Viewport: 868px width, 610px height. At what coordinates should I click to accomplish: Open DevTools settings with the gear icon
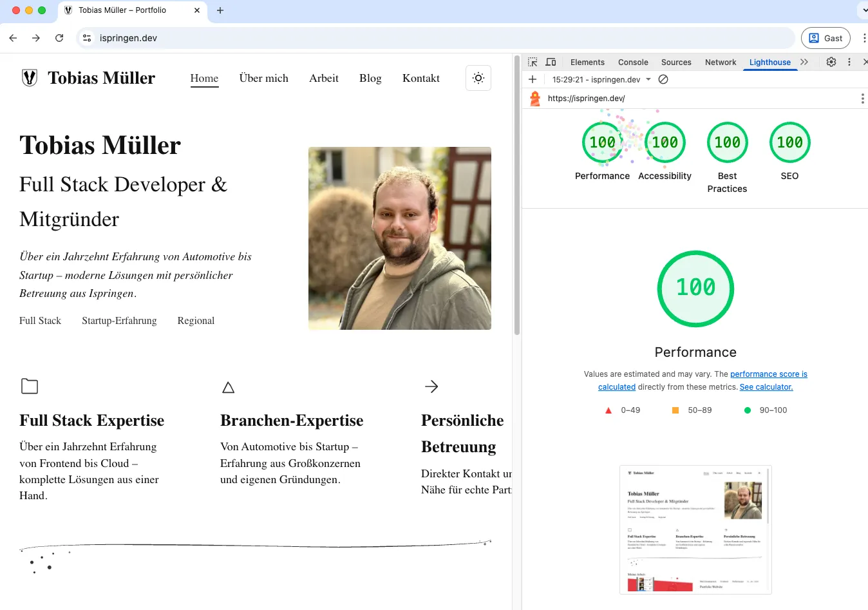[x=831, y=62]
